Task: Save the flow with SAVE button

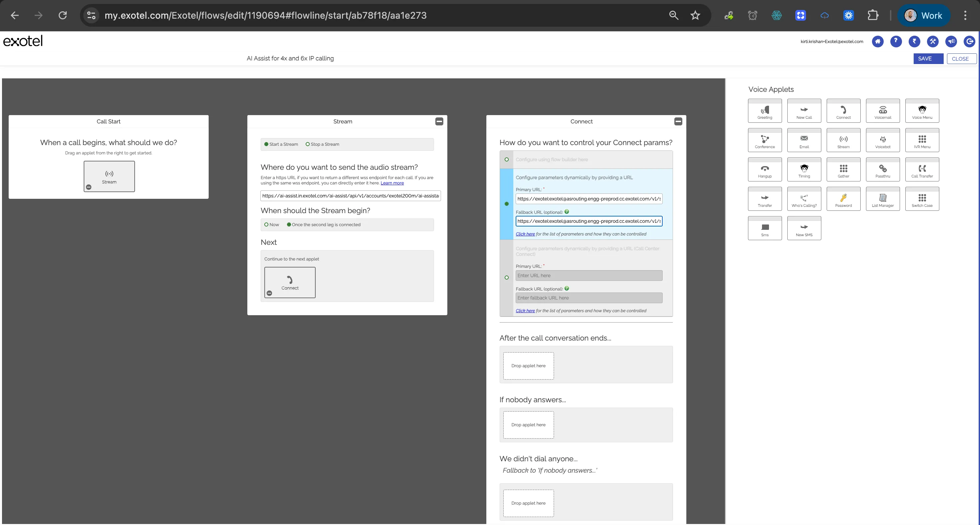Action: [928, 59]
